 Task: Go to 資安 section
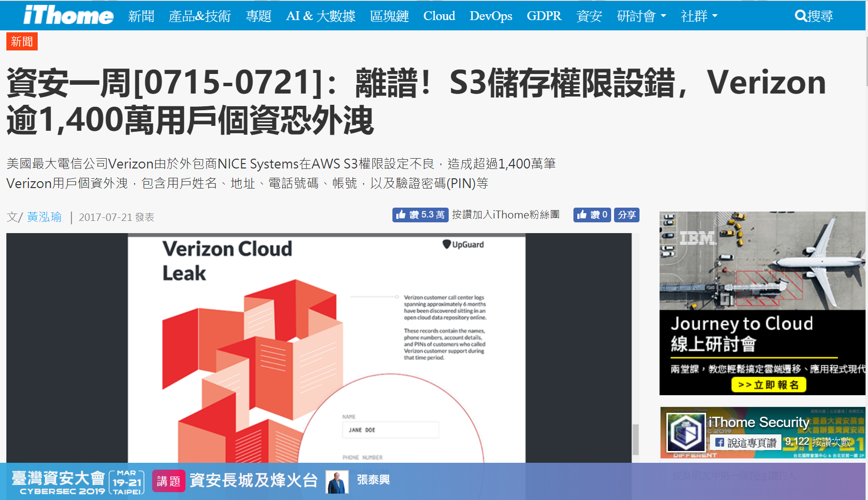tap(589, 16)
